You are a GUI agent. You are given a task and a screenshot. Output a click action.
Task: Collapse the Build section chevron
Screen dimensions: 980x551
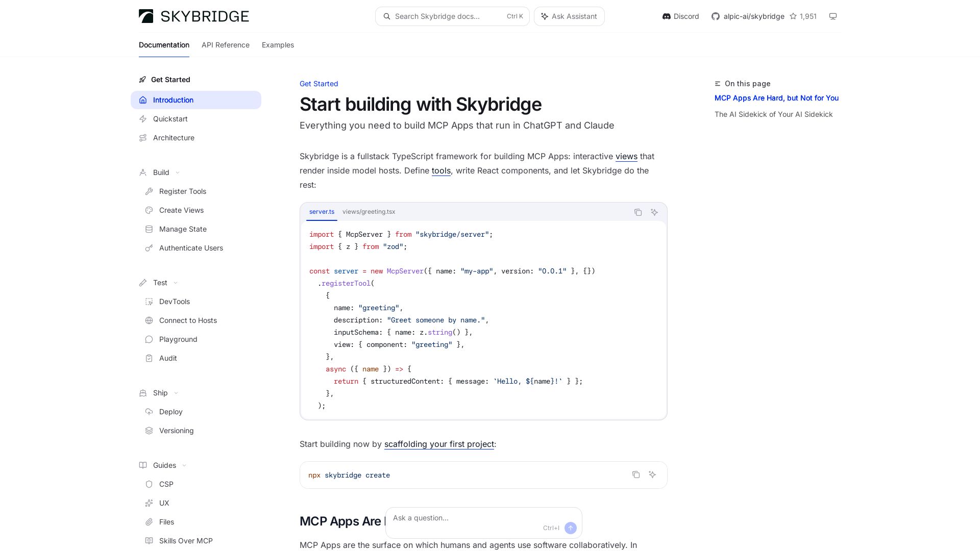pyautogui.click(x=178, y=173)
